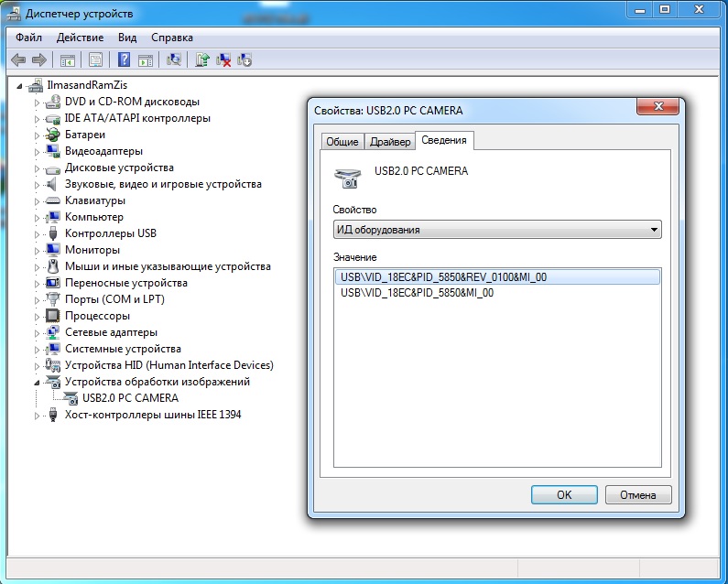The width and height of the screenshot is (728, 584).
Task: Collapse Устройства обработки изображений node
Action: (x=38, y=382)
